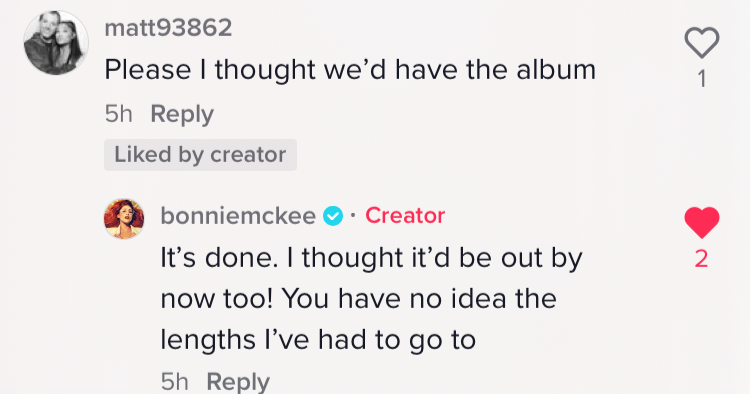This screenshot has width=750, height=394.
Task: Select the comment text 'Please I thought we'd have the album'
Action: pyautogui.click(x=350, y=70)
